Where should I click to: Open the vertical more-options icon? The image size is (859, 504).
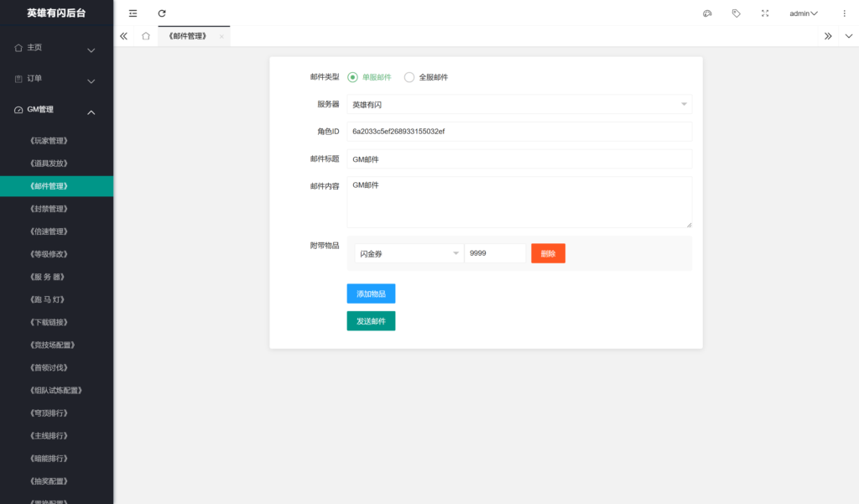(844, 13)
